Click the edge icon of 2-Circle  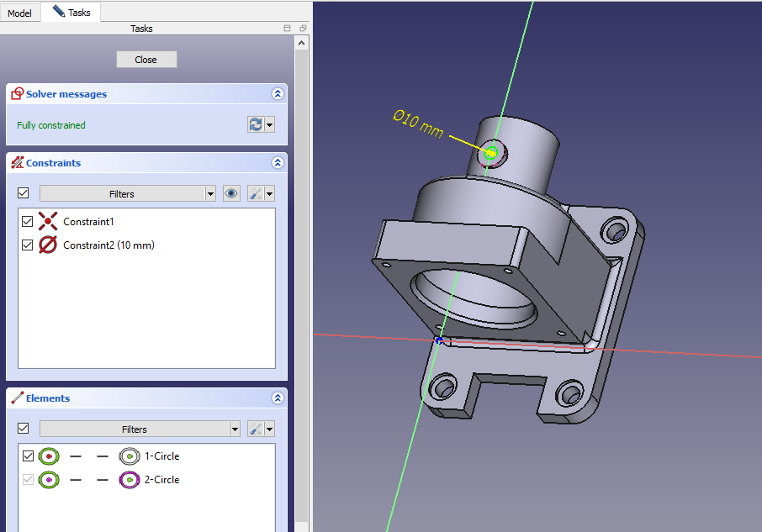point(129,480)
